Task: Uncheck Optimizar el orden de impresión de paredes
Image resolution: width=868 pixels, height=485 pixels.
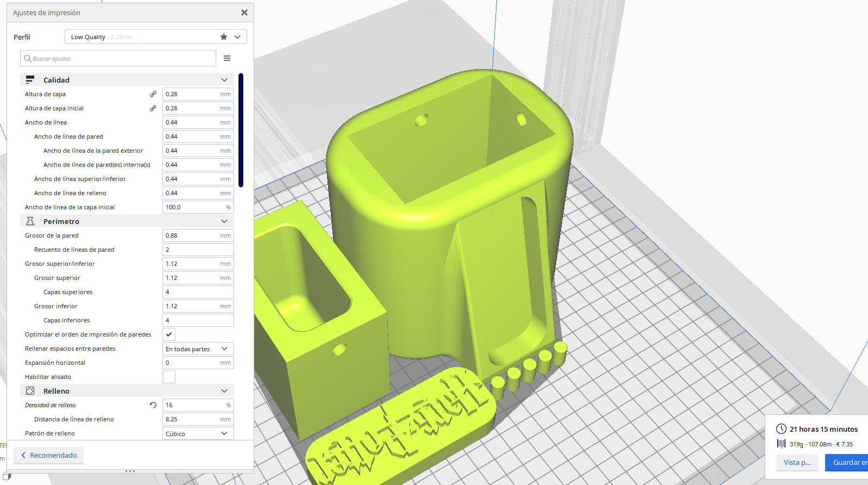Action: [169, 334]
